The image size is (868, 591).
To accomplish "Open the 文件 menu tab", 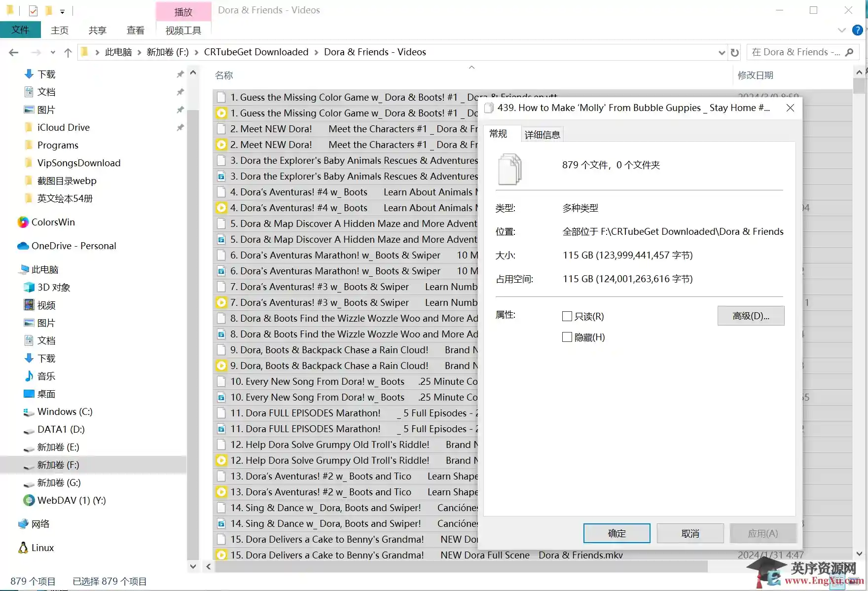I will [x=20, y=30].
